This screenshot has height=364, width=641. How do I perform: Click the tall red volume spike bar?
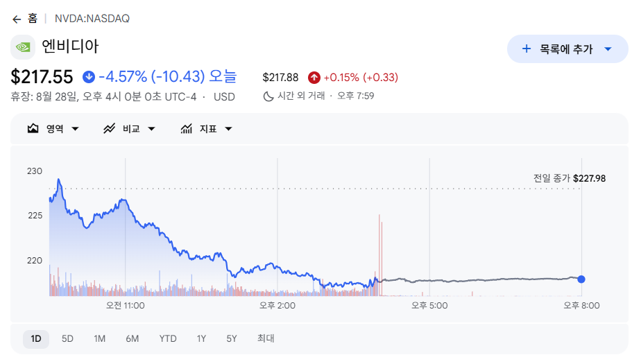(x=379, y=255)
